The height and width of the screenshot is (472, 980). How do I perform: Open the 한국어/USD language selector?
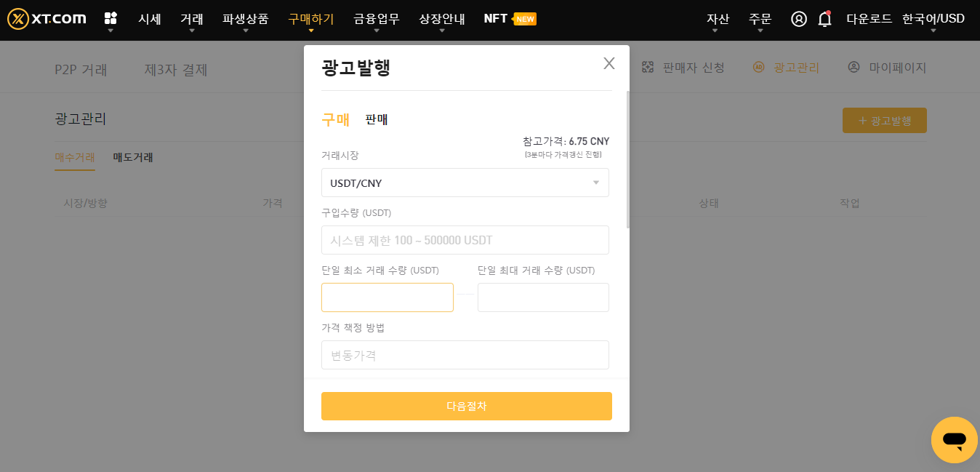pyautogui.click(x=933, y=19)
